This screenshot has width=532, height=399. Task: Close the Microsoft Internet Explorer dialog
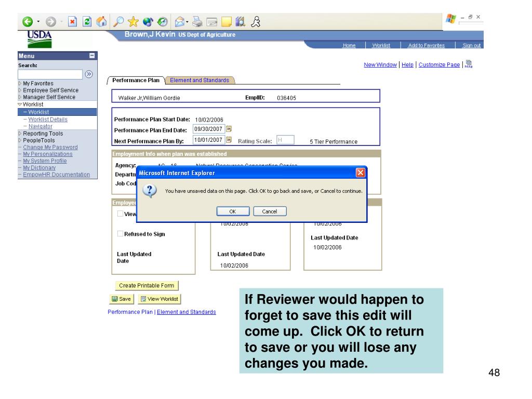click(361, 172)
